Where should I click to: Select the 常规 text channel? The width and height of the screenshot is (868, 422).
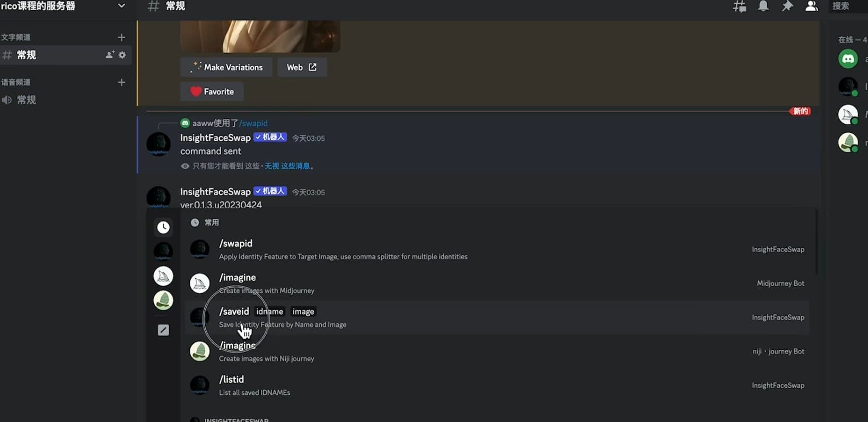click(x=66, y=55)
